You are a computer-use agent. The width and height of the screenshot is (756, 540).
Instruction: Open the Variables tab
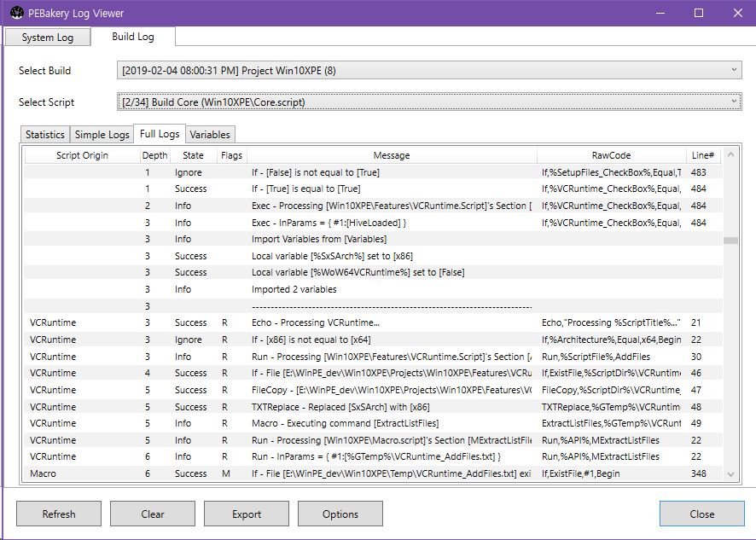(x=210, y=134)
